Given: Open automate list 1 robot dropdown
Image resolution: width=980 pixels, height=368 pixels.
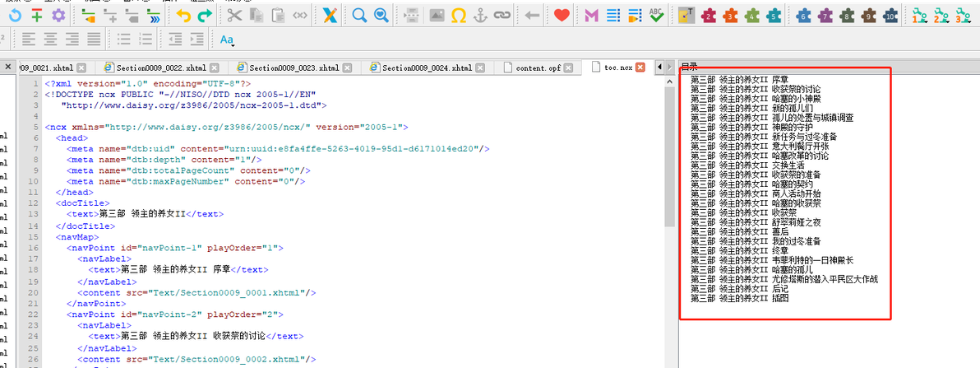Looking at the screenshot, I should [919, 16].
